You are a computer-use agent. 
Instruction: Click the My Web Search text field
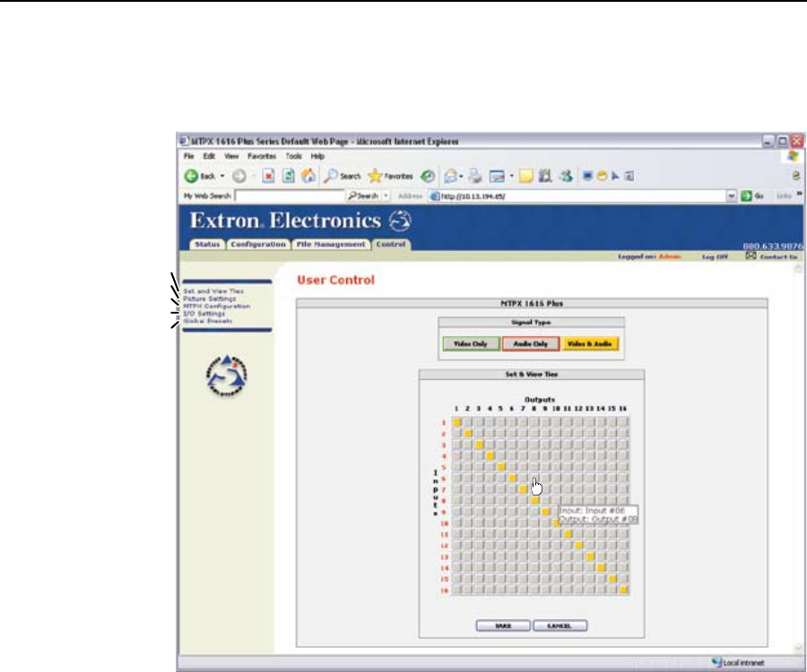pos(290,196)
